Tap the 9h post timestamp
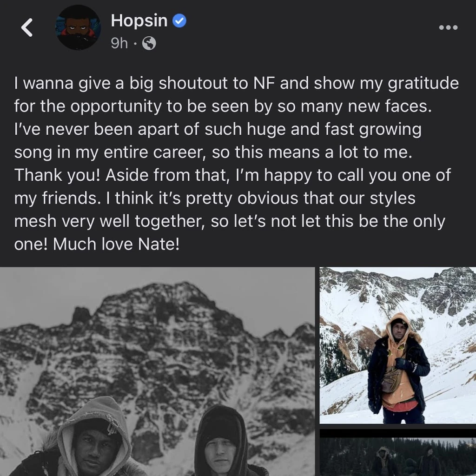The width and height of the screenshot is (476, 476). [x=119, y=43]
